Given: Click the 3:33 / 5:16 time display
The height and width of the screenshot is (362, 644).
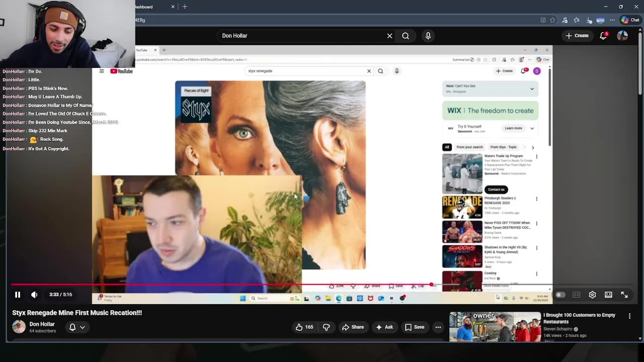Looking at the screenshot, I should click(60, 295).
